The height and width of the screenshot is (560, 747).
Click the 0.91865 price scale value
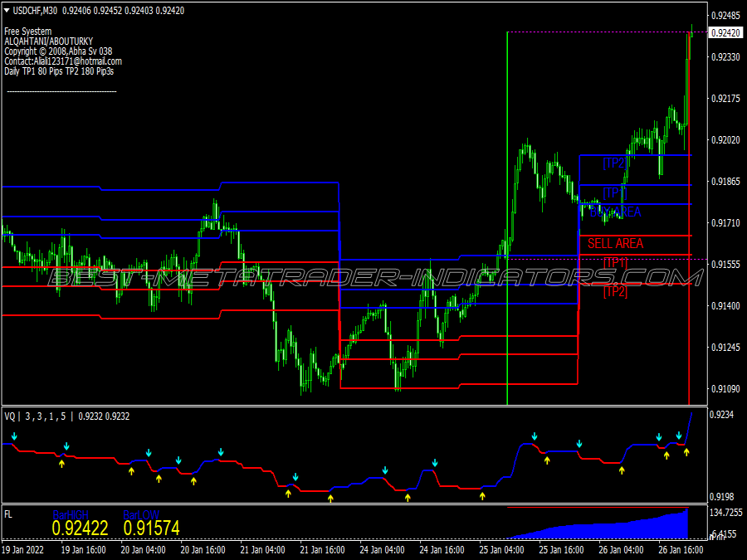click(725, 182)
